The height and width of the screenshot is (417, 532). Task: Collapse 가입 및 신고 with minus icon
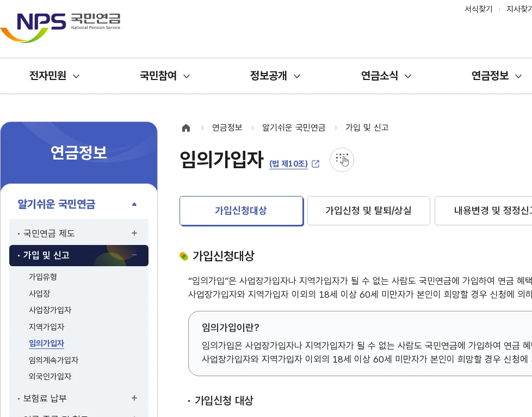point(134,255)
